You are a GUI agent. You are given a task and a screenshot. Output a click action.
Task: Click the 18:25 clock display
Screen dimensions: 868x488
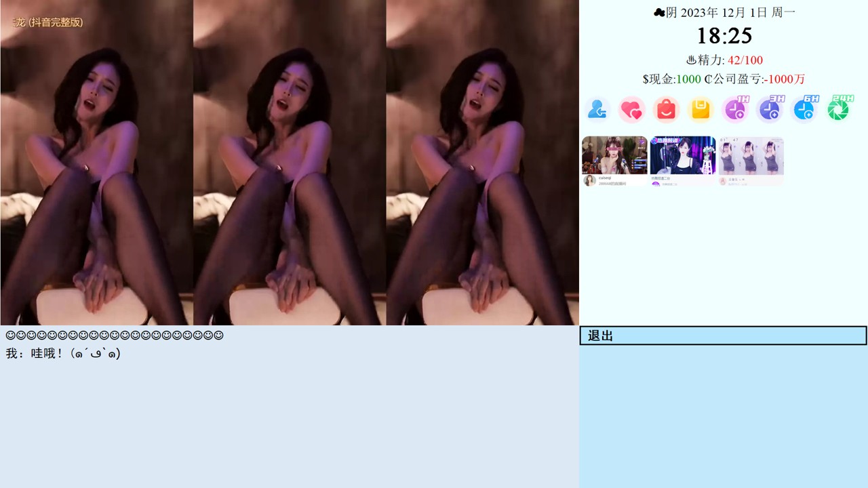(x=724, y=36)
